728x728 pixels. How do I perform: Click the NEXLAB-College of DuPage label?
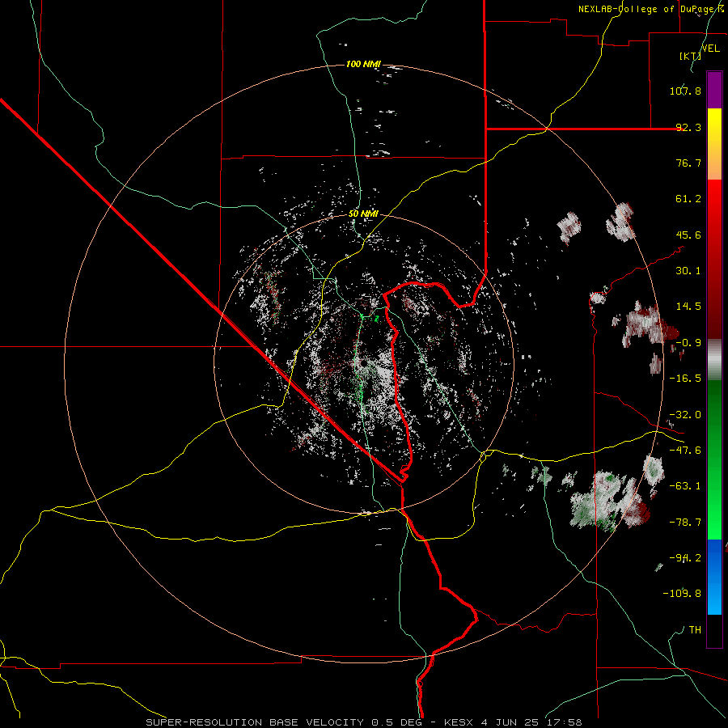pos(650,9)
